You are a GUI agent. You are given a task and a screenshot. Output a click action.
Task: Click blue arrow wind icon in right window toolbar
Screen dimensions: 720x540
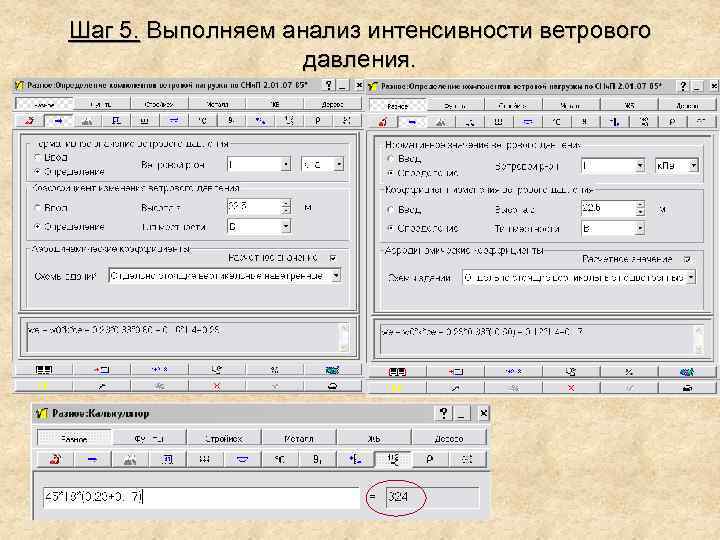click(x=412, y=122)
